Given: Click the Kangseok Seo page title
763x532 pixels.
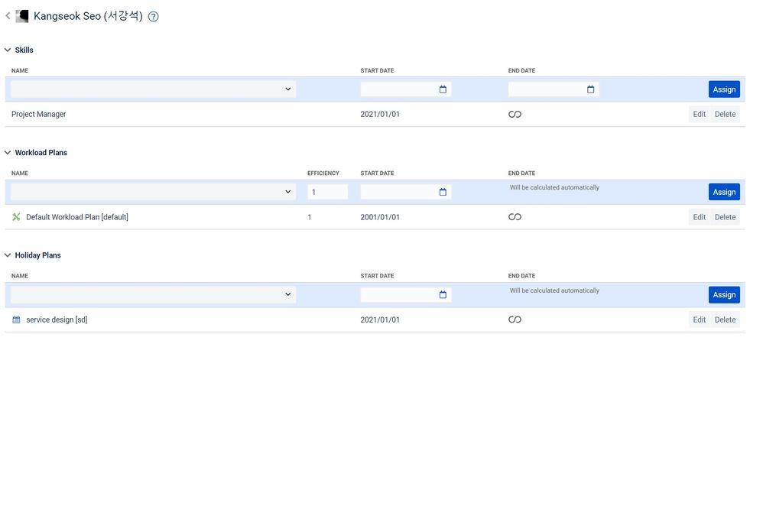Looking at the screenshot, I should coord(88,16).
